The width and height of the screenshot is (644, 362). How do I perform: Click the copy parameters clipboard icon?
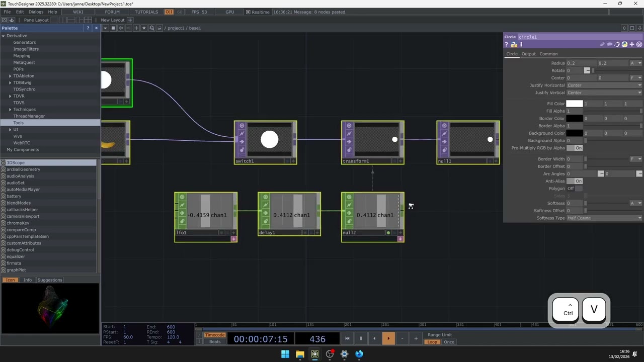click(x=617, y=44)
